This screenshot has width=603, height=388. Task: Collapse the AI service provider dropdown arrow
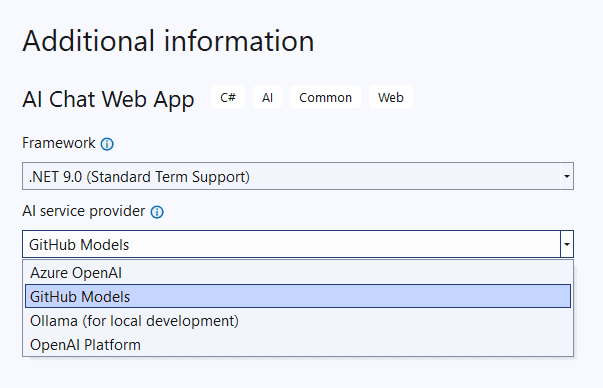pos(566,244)
